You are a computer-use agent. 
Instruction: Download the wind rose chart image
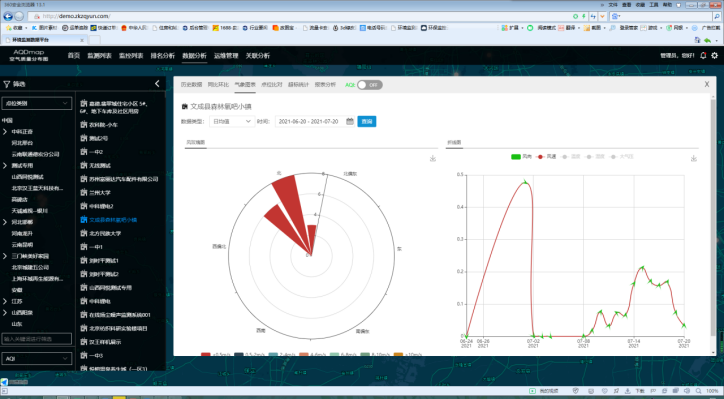[x=433, y=158]
